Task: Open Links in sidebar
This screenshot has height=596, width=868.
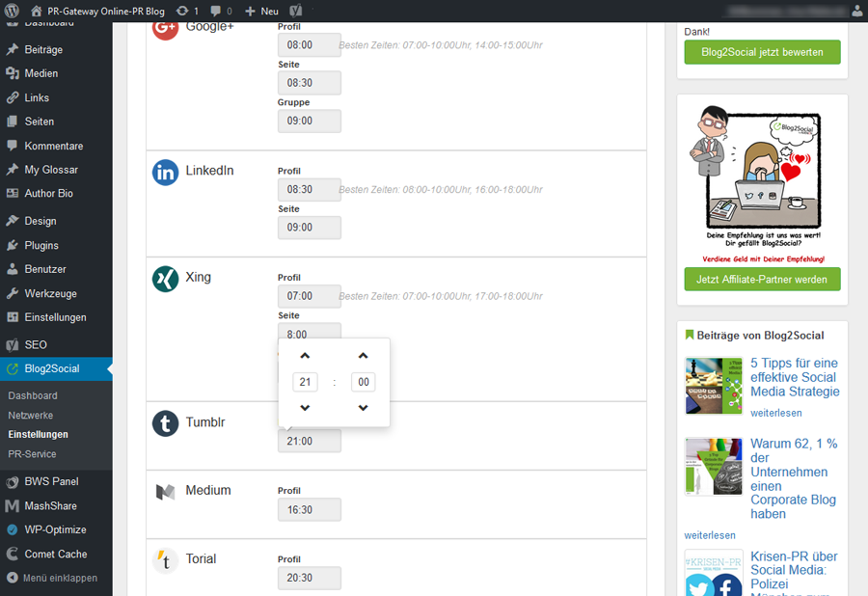Action: pyautogui.click(x=37, y=98)
